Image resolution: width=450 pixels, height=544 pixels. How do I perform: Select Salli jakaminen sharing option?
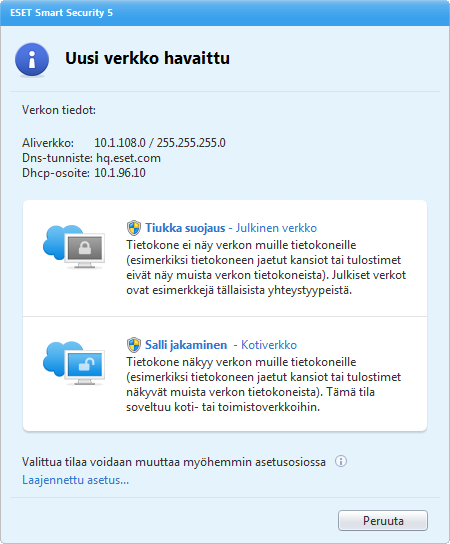click(186, 345)
